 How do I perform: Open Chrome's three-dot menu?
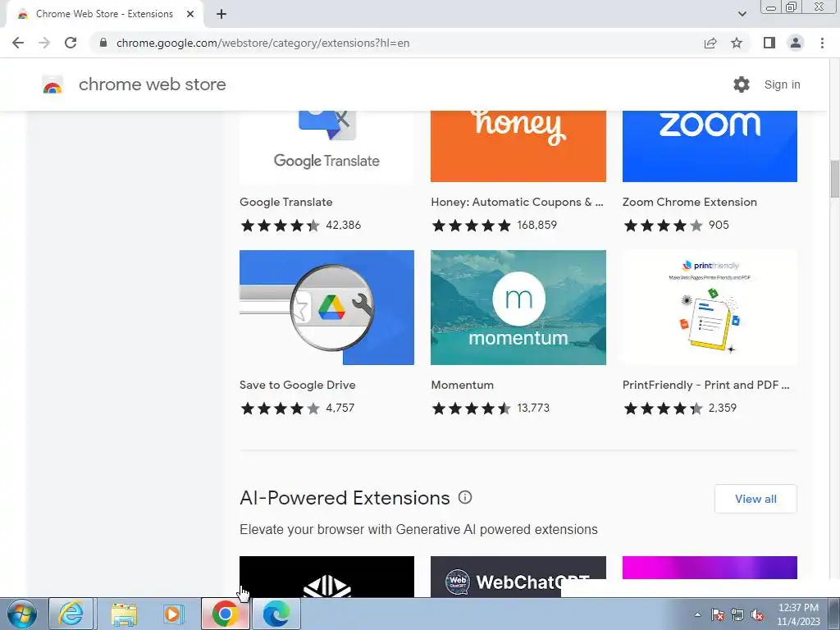coord(822,43)
